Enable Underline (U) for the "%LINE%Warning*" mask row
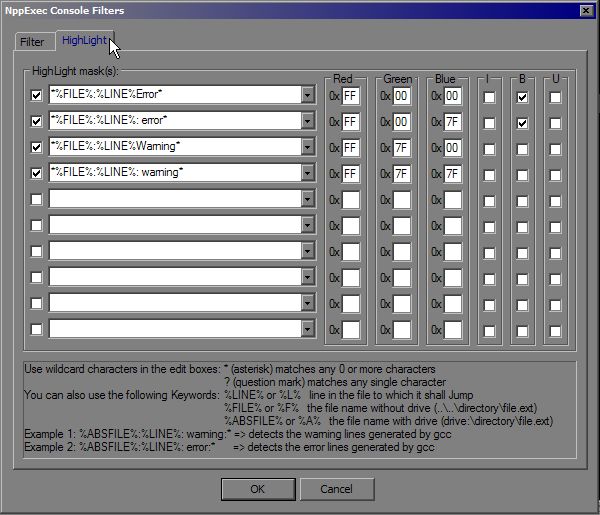The image size is (600, 515). 555,148
